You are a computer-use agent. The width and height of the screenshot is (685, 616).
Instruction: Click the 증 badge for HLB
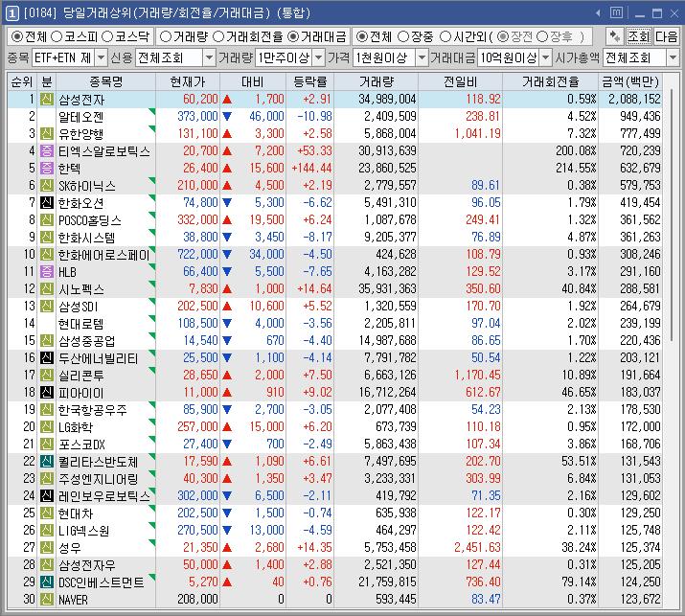pos(47,272)
